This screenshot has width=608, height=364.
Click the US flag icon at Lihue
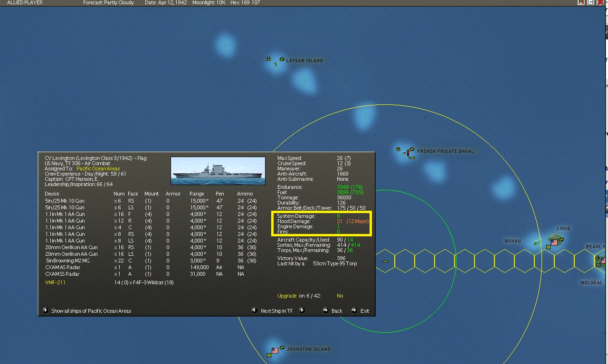[x=554, y=242]
